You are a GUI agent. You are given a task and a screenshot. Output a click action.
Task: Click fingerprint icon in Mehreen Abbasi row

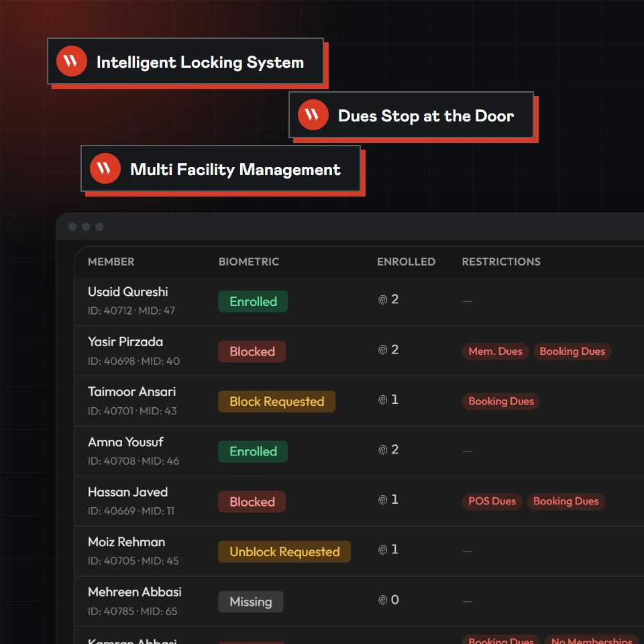382,600
